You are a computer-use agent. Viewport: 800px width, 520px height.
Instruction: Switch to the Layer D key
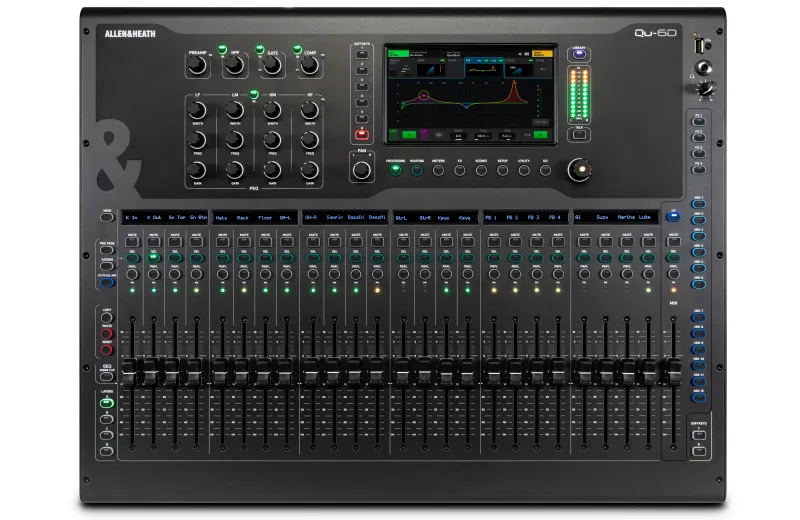(107, 451)
